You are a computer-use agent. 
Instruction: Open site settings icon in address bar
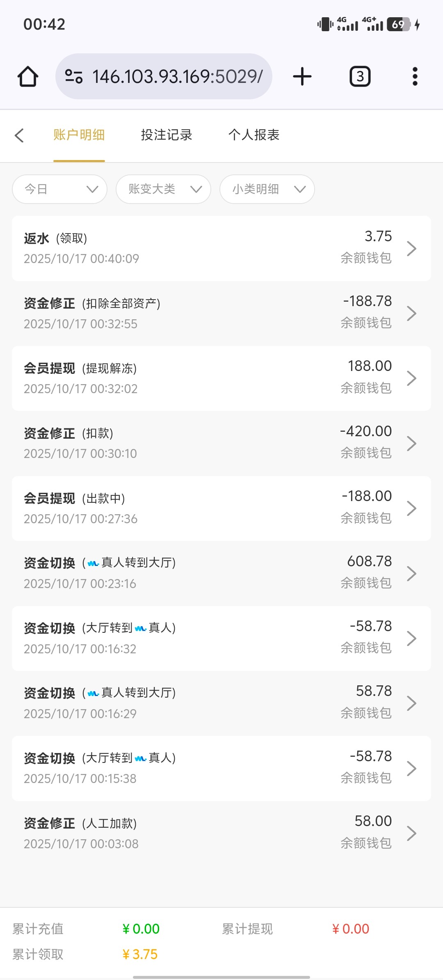[74, 77]
